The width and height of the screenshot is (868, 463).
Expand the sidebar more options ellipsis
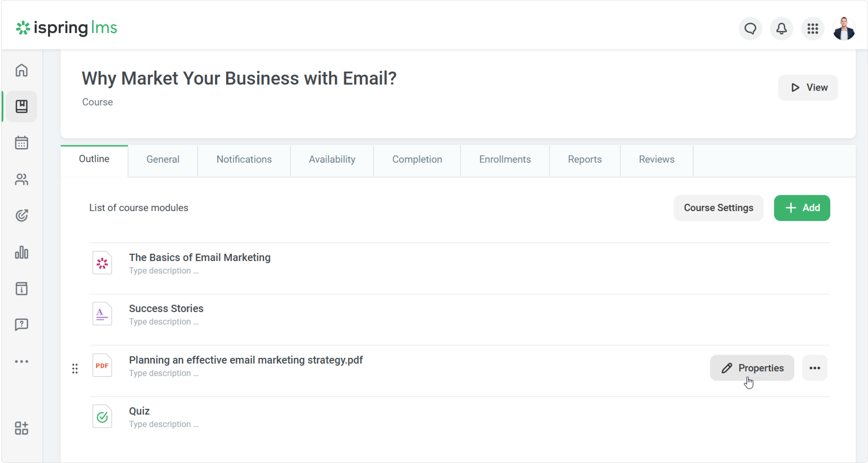point(22,362)
